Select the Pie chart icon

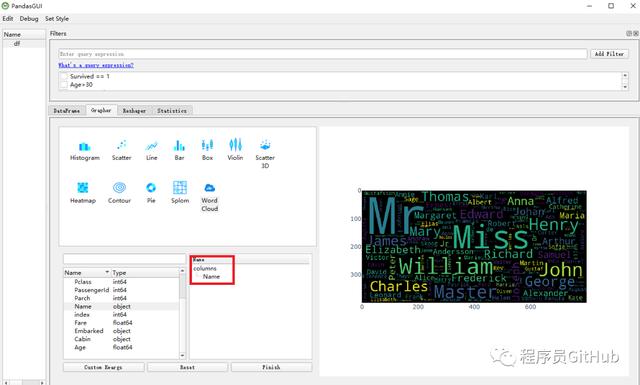coord(151,187)
